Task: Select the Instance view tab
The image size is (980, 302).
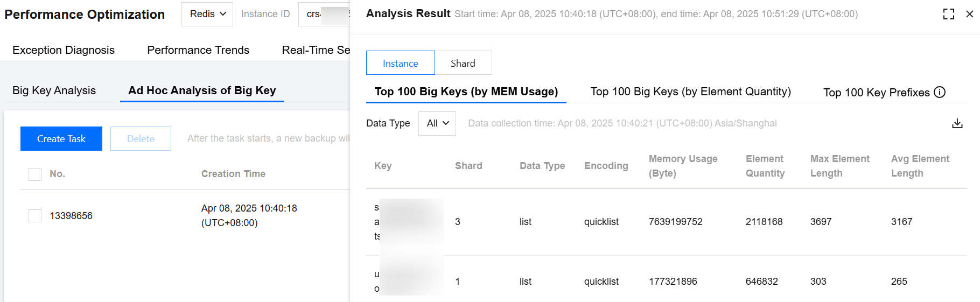Action: (400, 63)
